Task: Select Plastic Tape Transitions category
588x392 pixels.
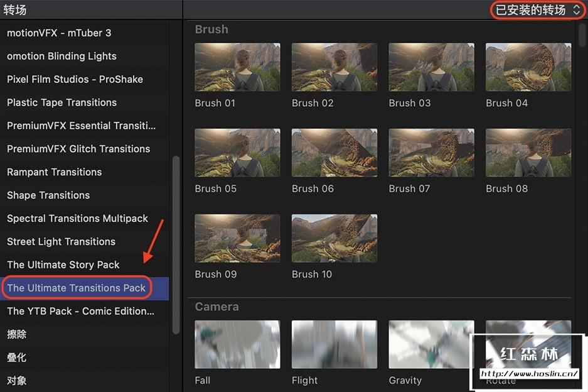Action: pos(84,102)
